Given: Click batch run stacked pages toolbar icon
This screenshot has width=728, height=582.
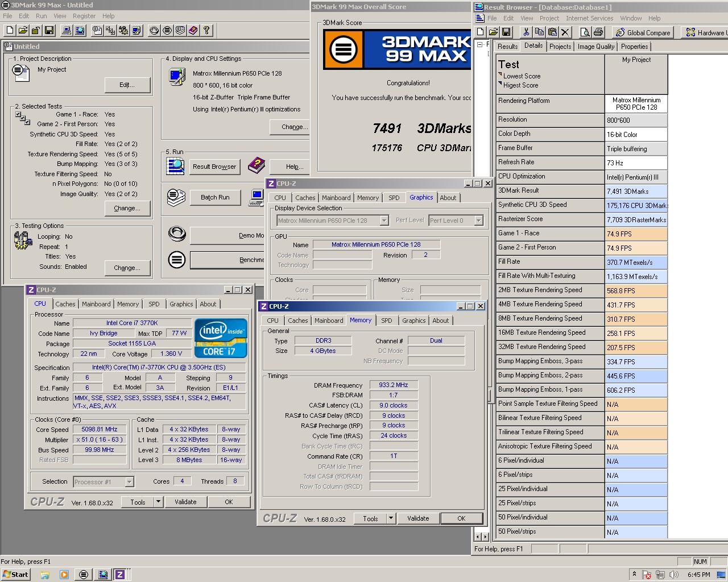Looking at the screenshot, I should pyautogui.click(x=180, y=30).
